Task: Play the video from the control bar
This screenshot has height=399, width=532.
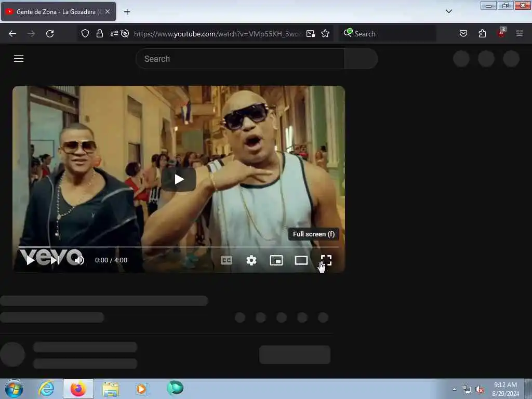Action: point(30,260)
